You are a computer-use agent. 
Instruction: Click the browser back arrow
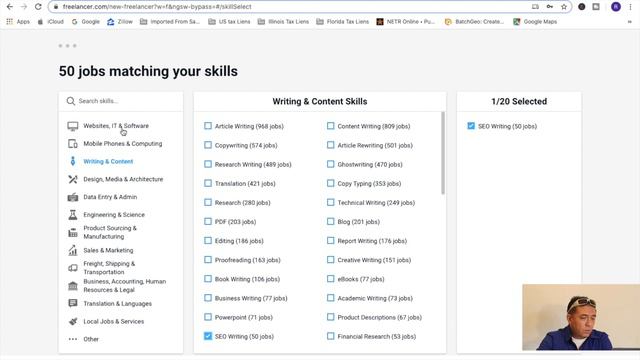tap(10, 7)
